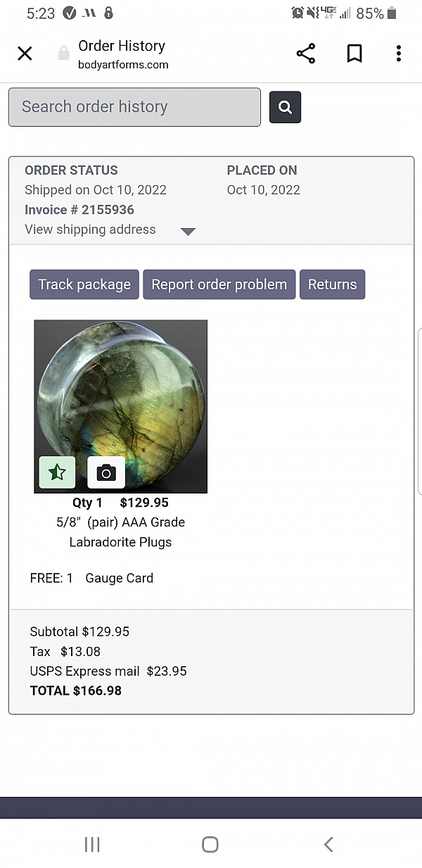Open recent apps navigation button
This screenshot has height=868, width=422.
(x=92, y=844)
